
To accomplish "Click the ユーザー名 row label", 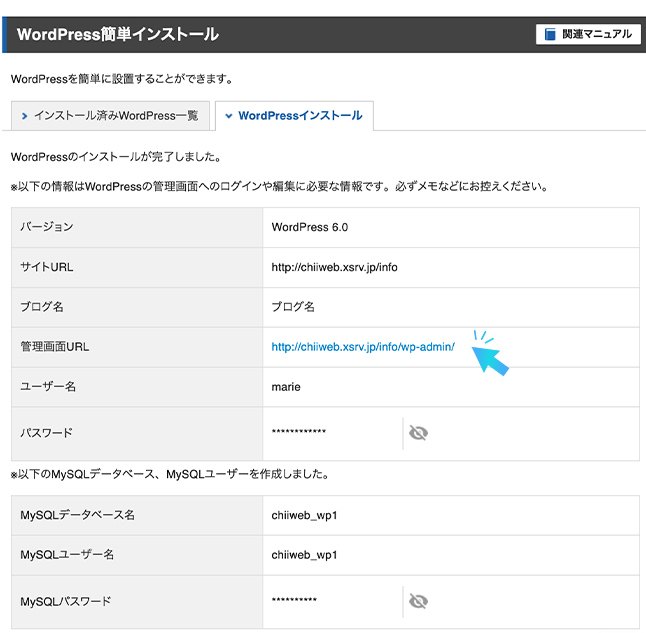I will pos(48,387).
